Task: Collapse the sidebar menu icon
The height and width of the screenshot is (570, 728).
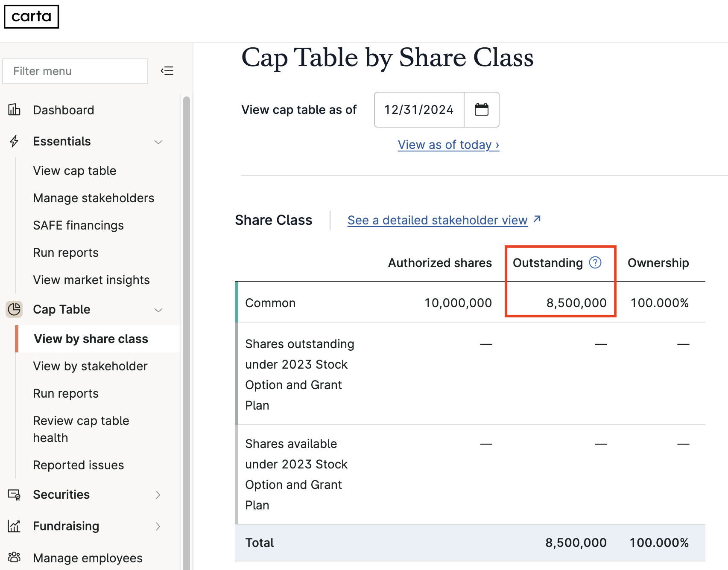Action: (167, 71)
